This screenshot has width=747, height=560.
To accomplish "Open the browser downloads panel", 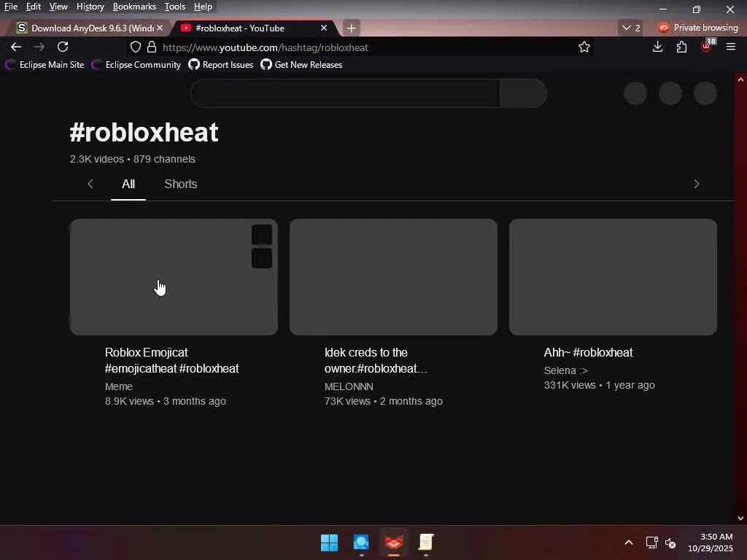I will click(657, 47).
